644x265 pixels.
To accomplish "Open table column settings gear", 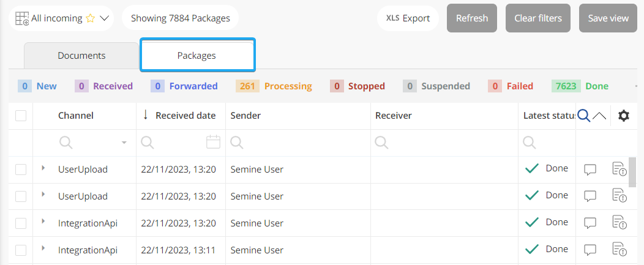I will click(x=623, y=116).
